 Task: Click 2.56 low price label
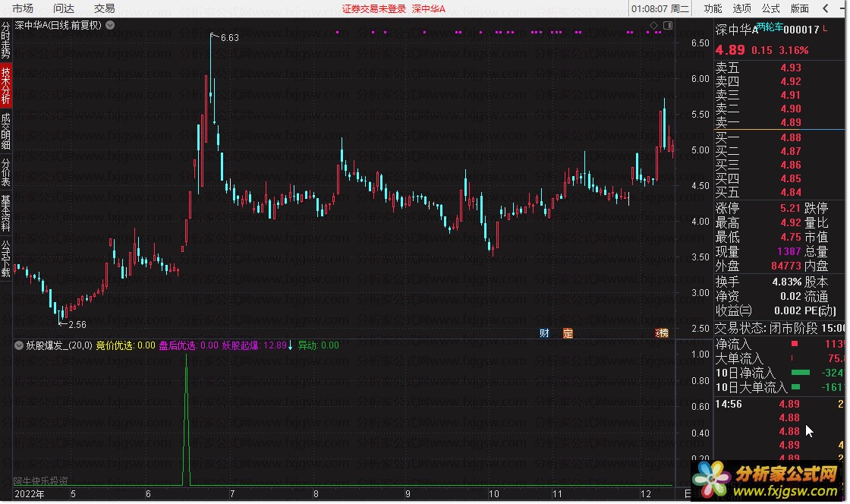coord(77,325)
